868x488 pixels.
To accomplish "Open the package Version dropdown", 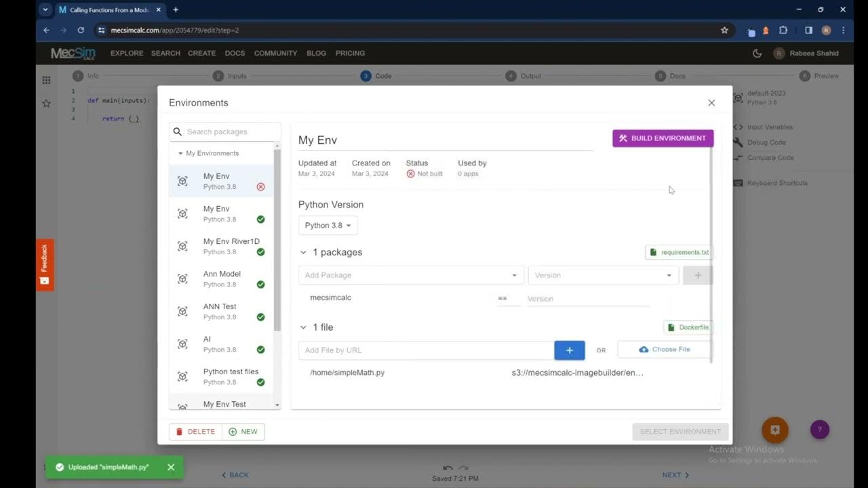I will [x=603, y=275].
